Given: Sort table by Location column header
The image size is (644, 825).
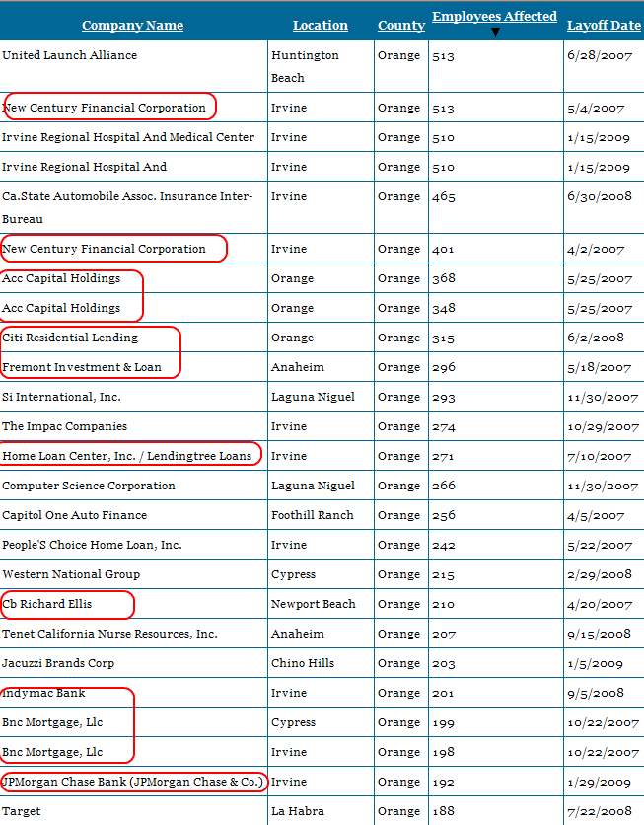Looking at the screenshot, I should (x=321, y=26).
